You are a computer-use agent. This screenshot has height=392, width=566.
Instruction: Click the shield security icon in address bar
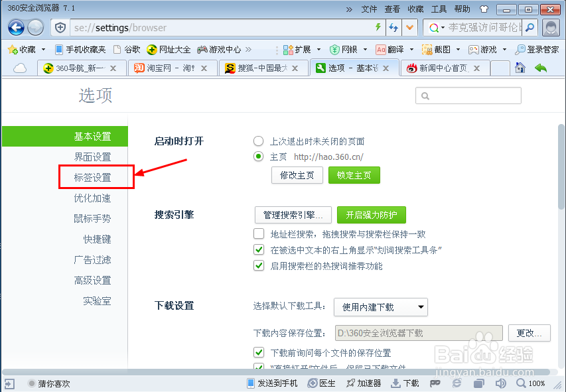pyautogui.click(x=60, y=27)
